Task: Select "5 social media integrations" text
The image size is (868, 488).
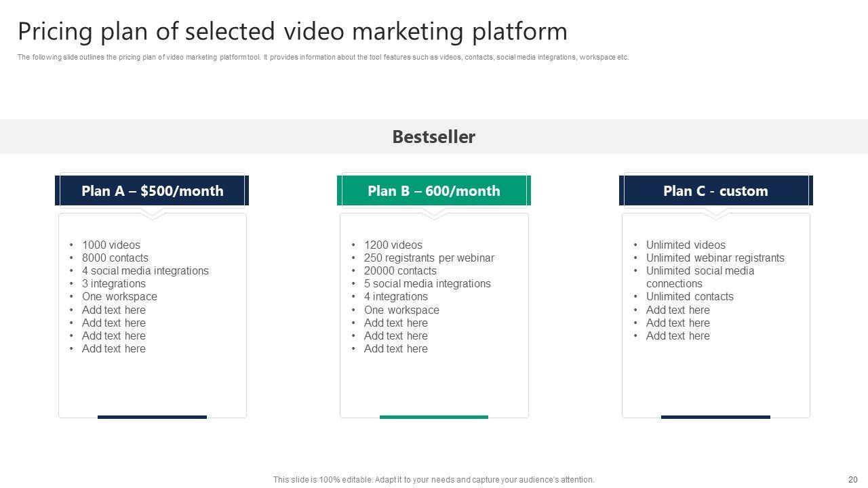Action: (x=427, y=283)
